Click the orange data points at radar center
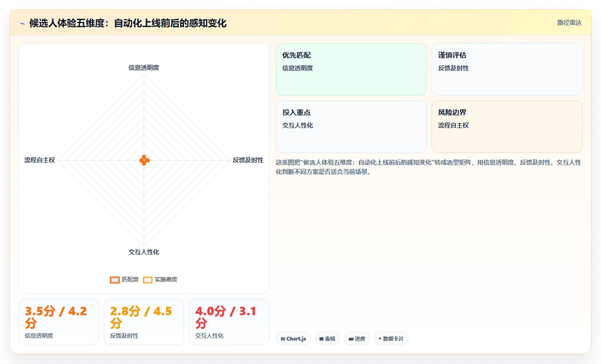601x364 pixels. point(144,160)
